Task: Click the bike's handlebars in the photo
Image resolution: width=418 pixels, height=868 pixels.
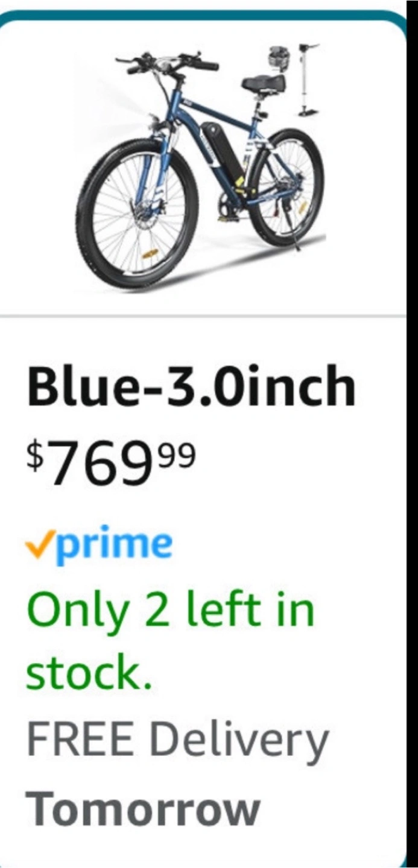Action: [x=166, y=62]
